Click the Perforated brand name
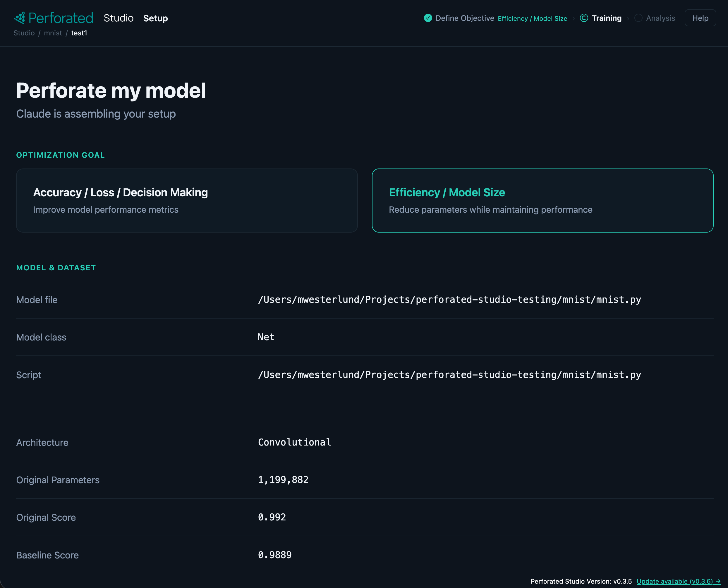The width and height of the screenshot is (728, 588). coord(61,18)
